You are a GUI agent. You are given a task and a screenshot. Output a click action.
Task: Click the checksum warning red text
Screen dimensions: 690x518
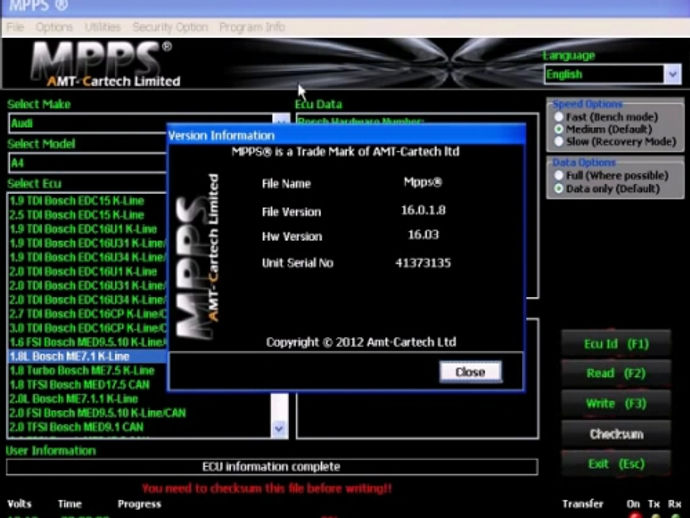(267, 489)
